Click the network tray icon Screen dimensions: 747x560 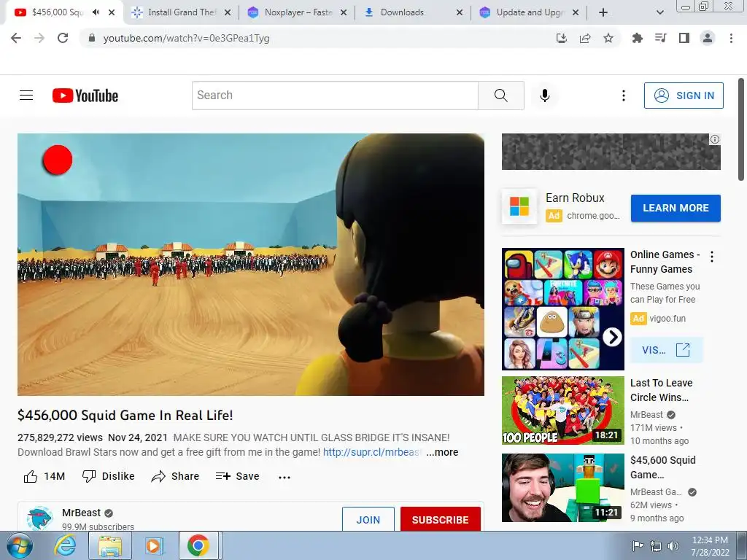pos(656,546)
